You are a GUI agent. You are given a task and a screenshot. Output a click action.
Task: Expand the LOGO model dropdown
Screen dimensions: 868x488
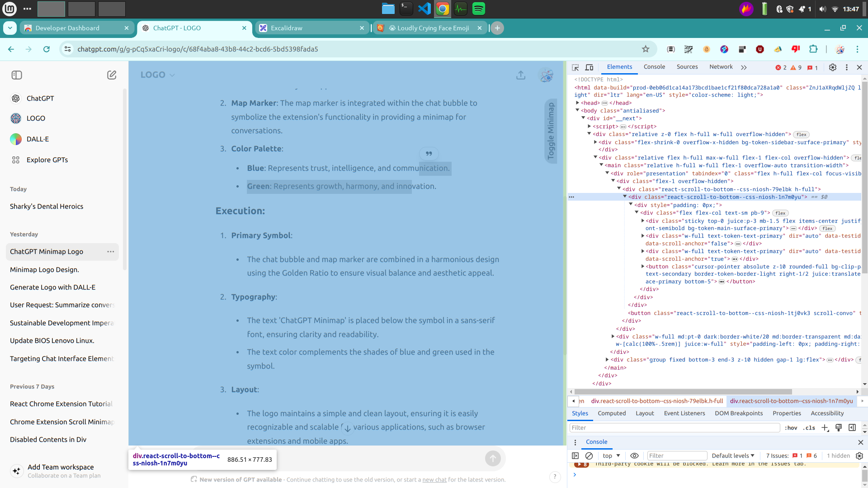(158, 75)
